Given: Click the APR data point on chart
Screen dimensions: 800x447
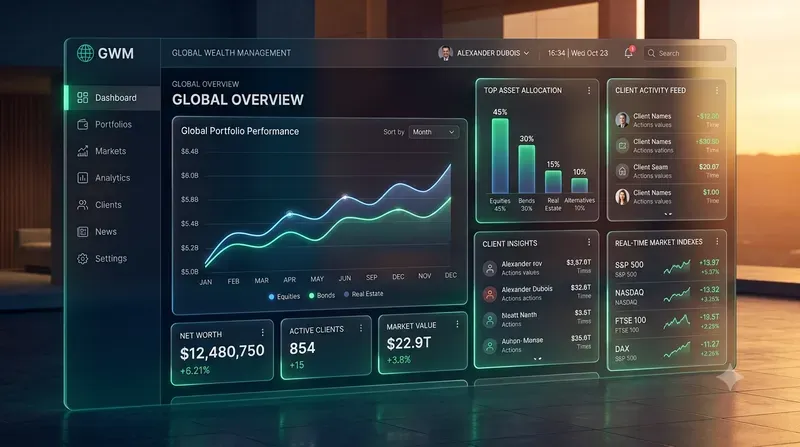Looking at the screenshot, I should coord(290,214).
